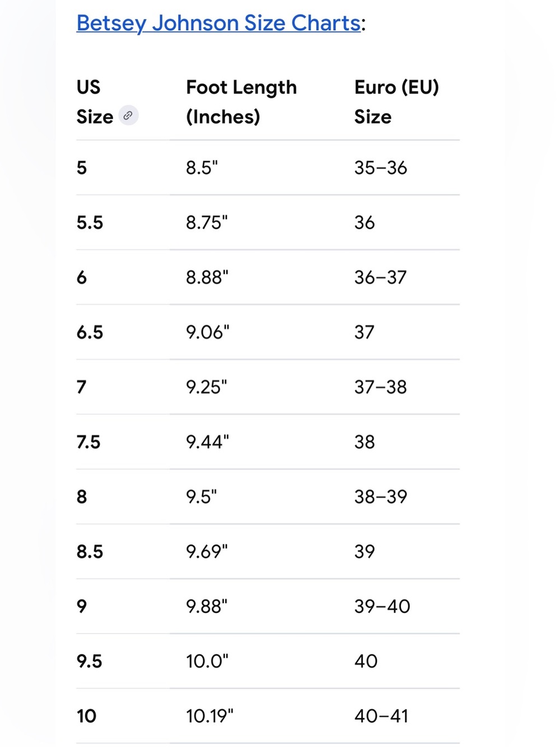560x747 pixels.
Task: Select the Foot Length (Inches) header
Action: (241, 102)
